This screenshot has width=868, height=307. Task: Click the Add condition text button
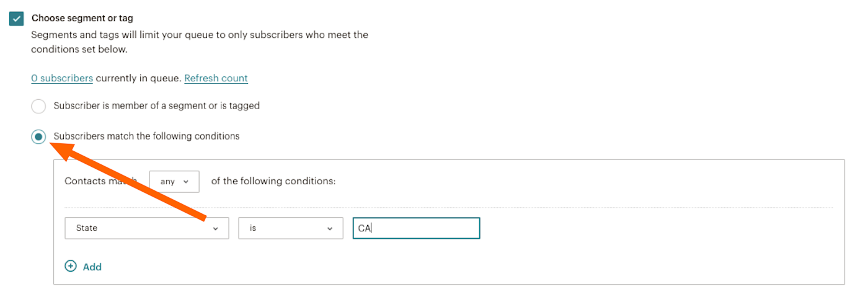92,267
